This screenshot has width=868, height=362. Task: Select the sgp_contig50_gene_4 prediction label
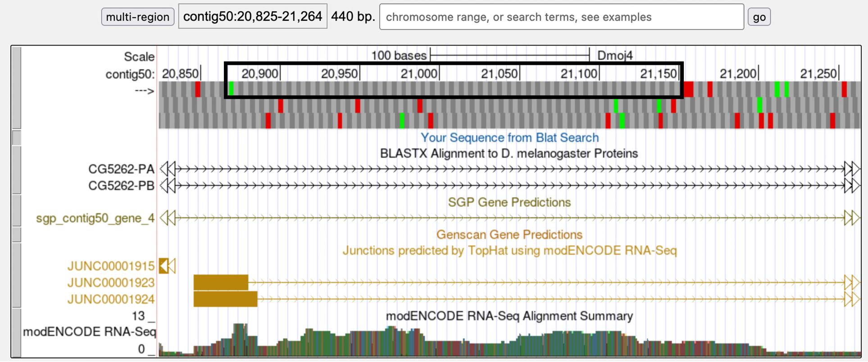95,218
